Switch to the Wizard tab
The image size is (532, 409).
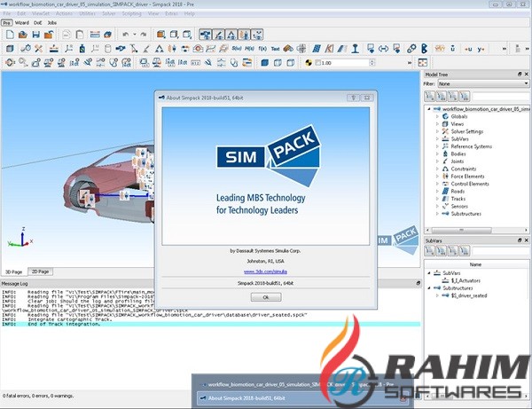coord(22,23)
